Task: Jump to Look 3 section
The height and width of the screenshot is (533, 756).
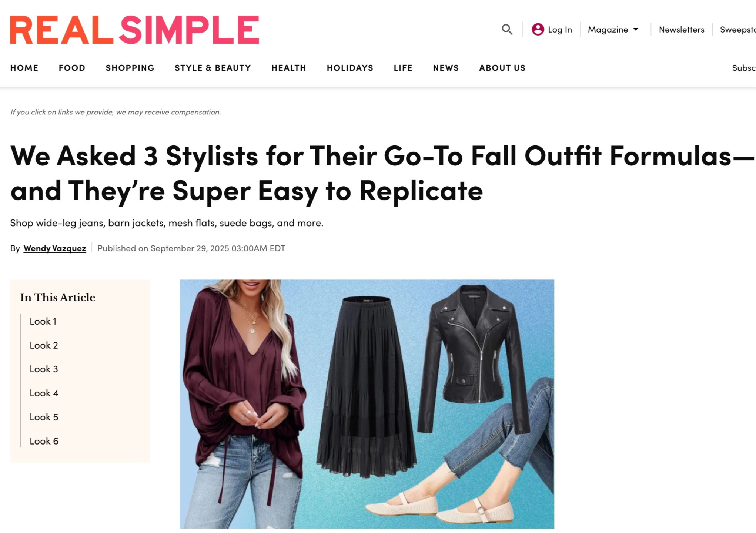Action: tap(44, 369)
